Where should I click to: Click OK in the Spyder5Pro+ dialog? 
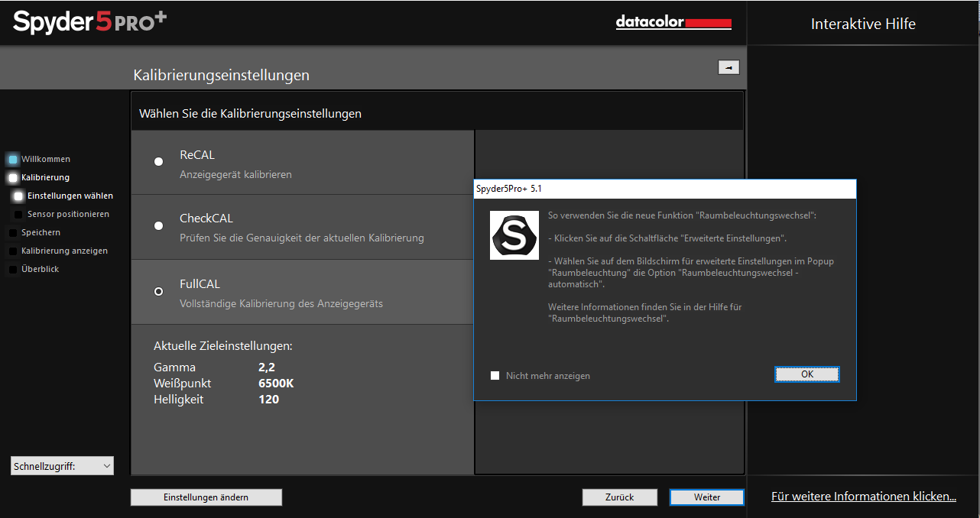pyautogui.click(x=807, y=374)
